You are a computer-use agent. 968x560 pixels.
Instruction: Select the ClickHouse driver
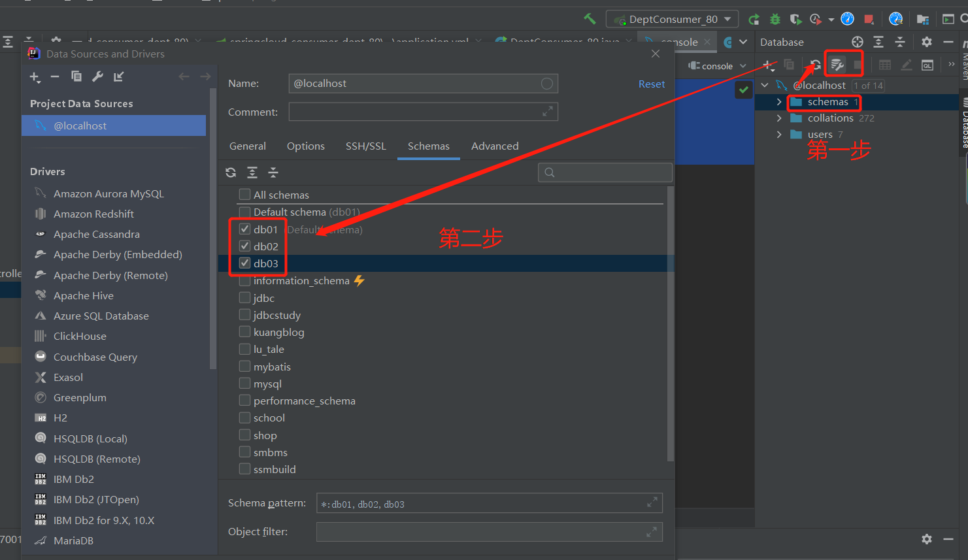click(80, 336)
